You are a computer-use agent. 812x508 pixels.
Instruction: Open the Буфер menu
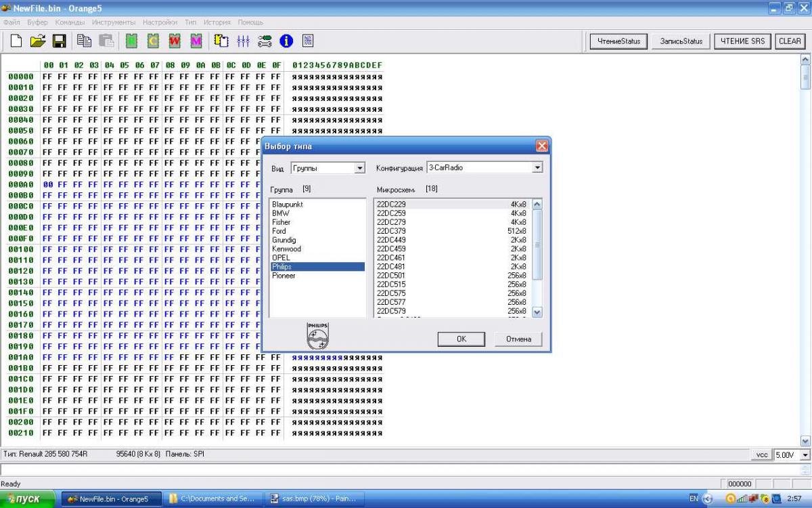click(38, 22)
